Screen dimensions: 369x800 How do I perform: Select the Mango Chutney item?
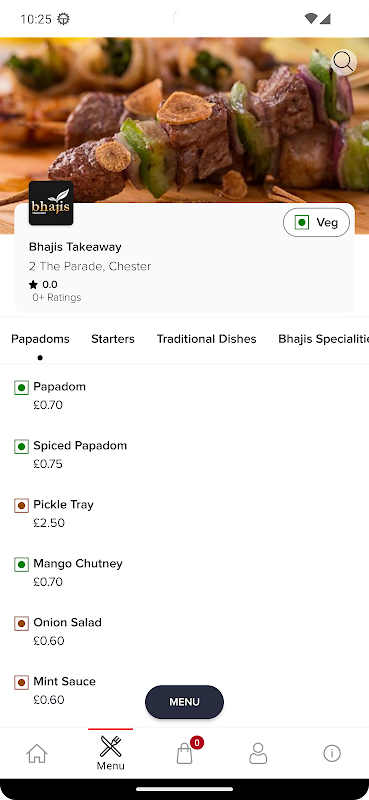184,572
